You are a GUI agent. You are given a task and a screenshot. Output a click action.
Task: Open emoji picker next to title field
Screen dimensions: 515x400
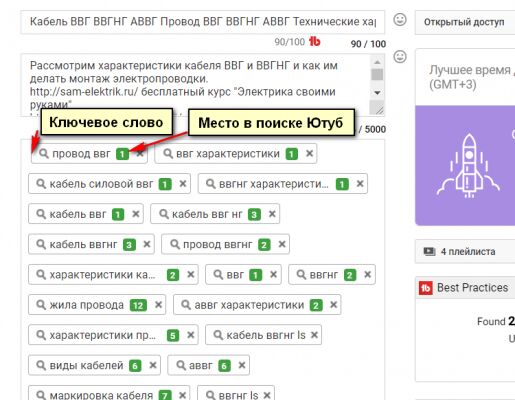pos(400,20)
